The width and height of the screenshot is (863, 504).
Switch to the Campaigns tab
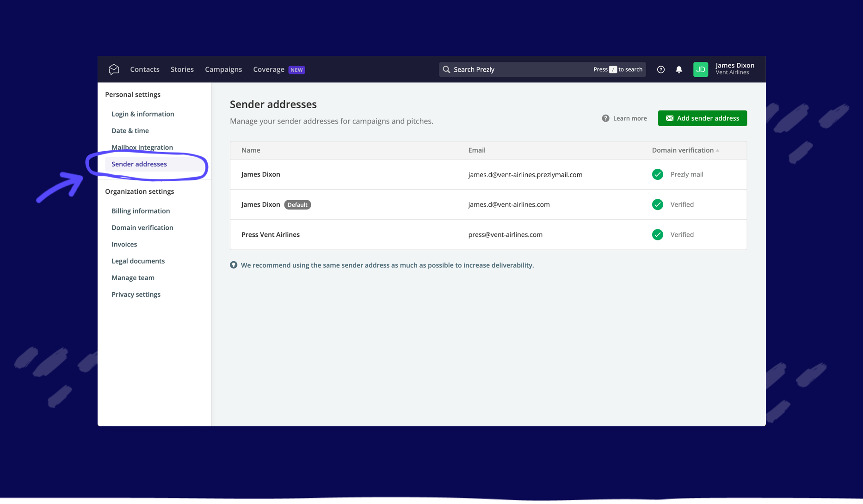(x=223, y=69)
